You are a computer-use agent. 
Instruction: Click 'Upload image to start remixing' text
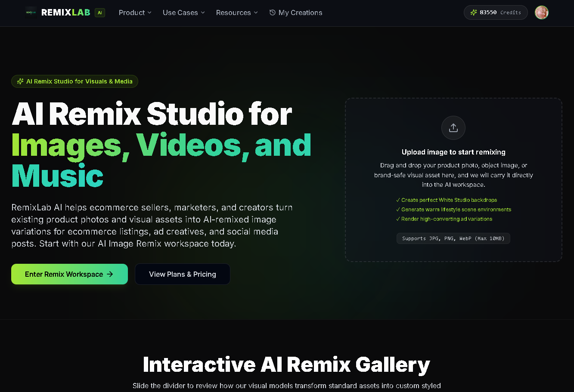453,152
